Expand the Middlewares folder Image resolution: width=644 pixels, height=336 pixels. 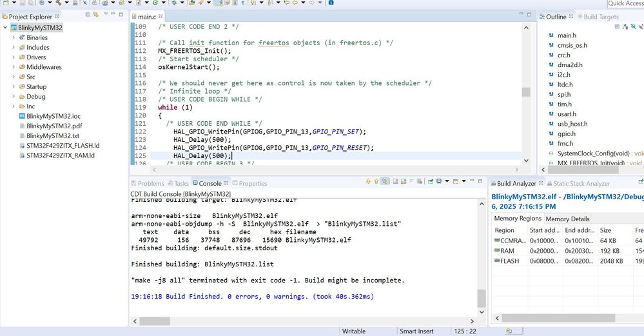click(13, 67)
